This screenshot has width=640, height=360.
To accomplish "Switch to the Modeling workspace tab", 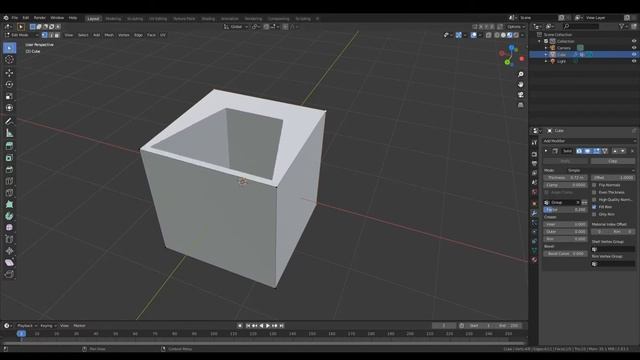I will pyautogui.click(x=113, y=19).
